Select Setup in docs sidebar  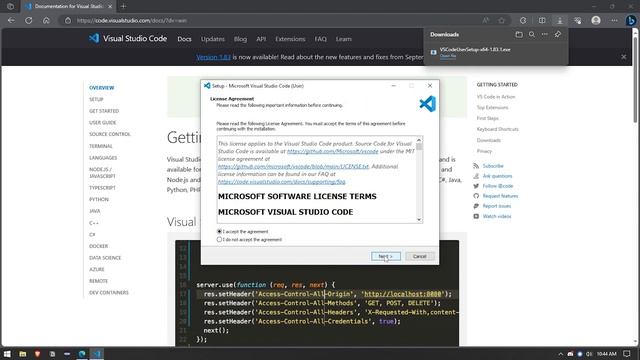coord(96,99)
